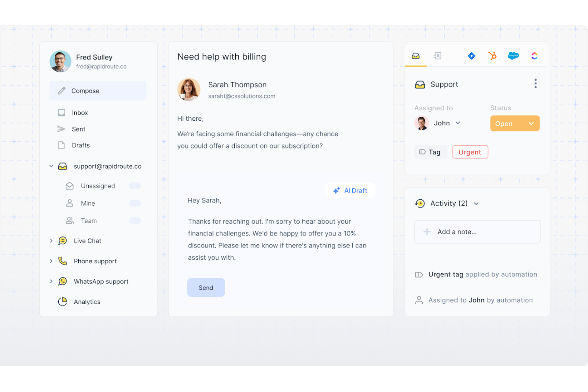Open the Salesforce integration tab

pyautogui.click(x=513, y=56)
